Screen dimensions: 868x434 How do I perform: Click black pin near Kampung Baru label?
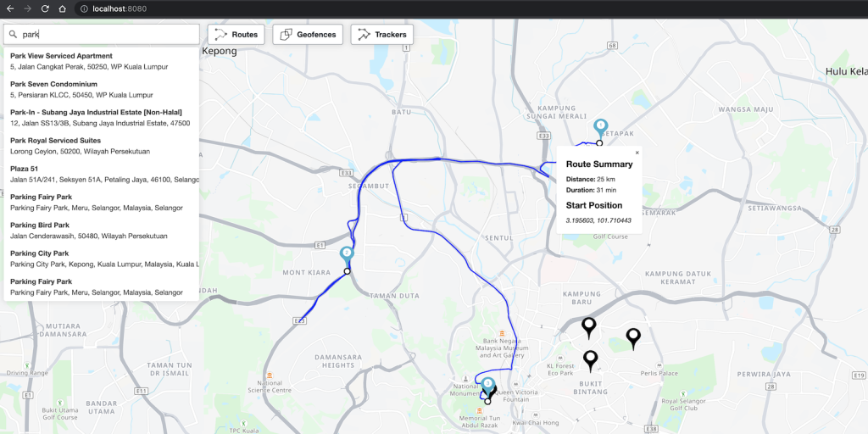click(x=589, y=328)
